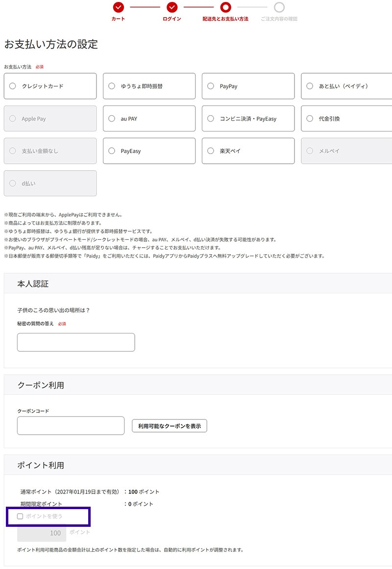Click the ログイン step checkmark icon
The width and height of the screenshot is (392, 569).
(171, 7)
